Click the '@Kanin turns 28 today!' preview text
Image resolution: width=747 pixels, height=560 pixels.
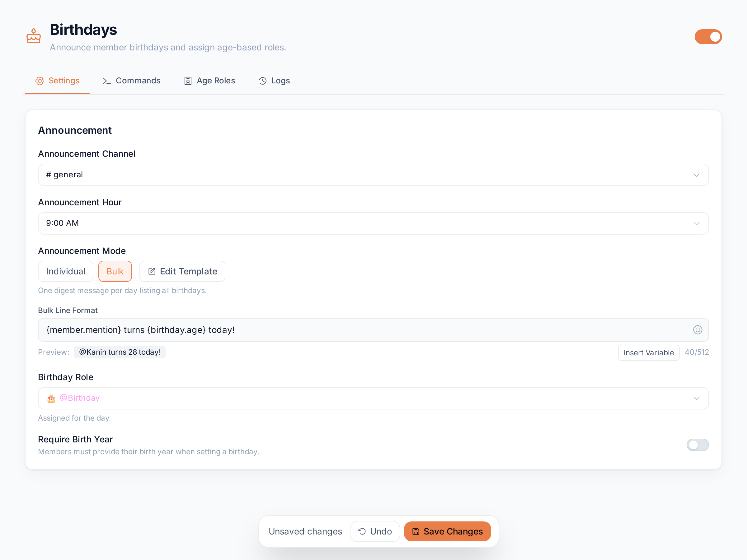tap(120, 352)
